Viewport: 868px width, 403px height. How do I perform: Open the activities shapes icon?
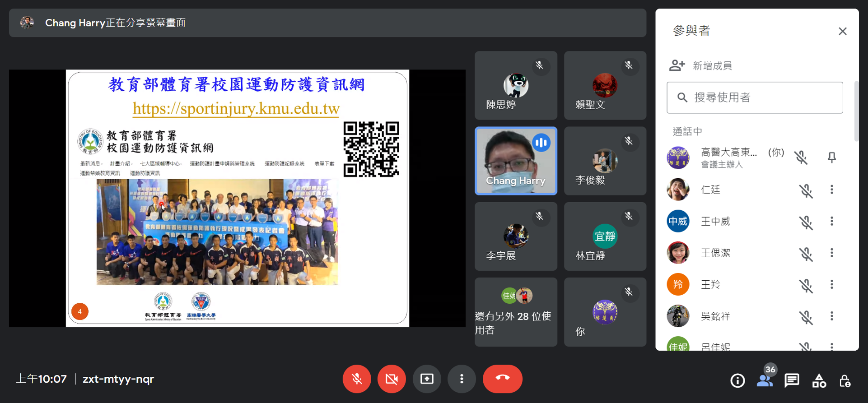[x=819, y=381]
